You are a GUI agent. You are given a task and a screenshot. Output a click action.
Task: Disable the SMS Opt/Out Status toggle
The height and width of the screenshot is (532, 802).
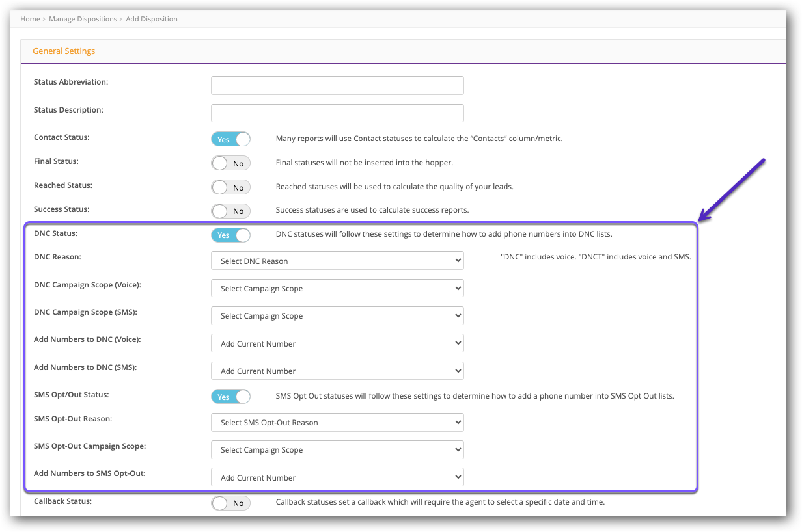(230, 396)
